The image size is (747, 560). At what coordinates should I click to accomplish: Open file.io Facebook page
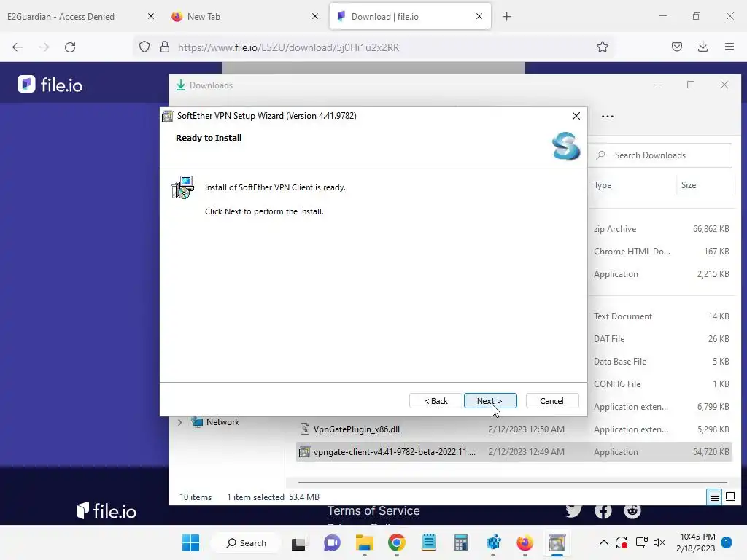coord(603,510)
